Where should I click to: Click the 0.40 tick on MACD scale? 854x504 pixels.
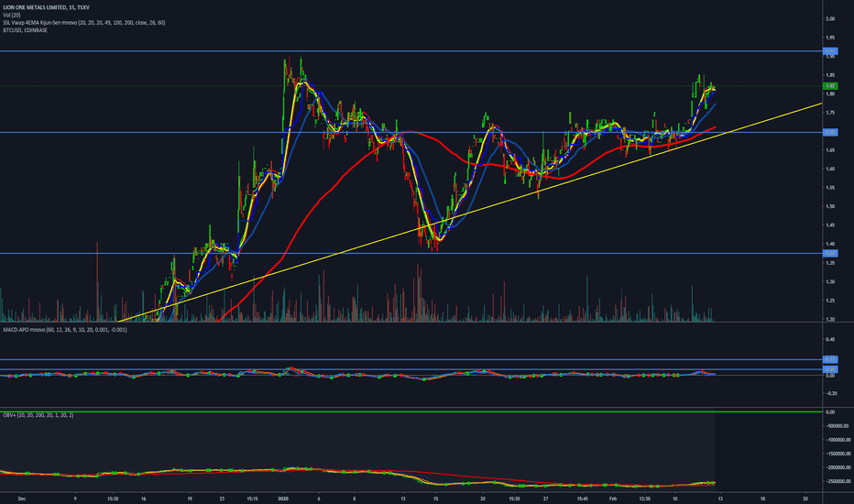coord(830,339)
